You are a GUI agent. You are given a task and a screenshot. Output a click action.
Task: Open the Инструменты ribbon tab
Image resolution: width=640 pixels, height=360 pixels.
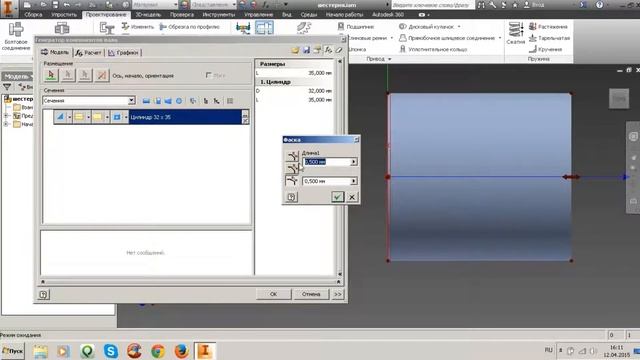coord(219,14)
